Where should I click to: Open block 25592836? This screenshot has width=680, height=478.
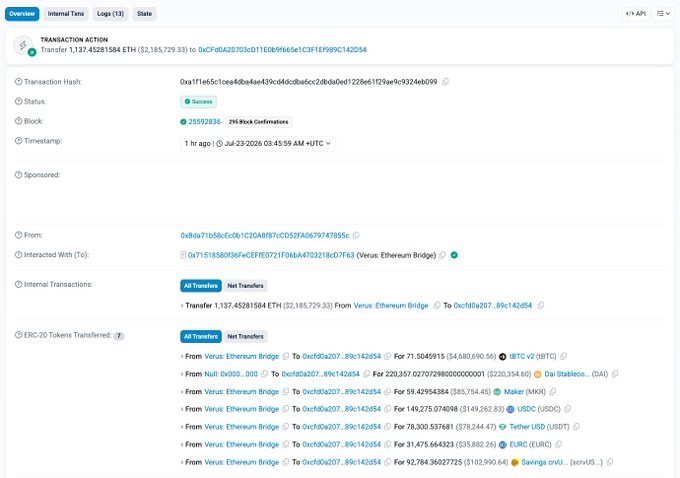pos(204,122)
